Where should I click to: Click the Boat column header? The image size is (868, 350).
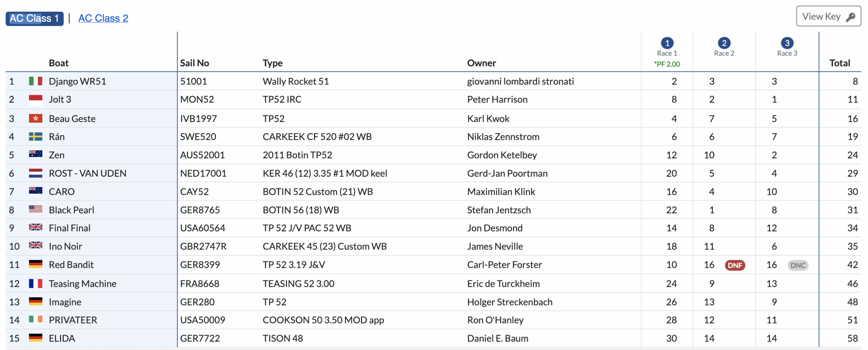click(x=59, y=63)
